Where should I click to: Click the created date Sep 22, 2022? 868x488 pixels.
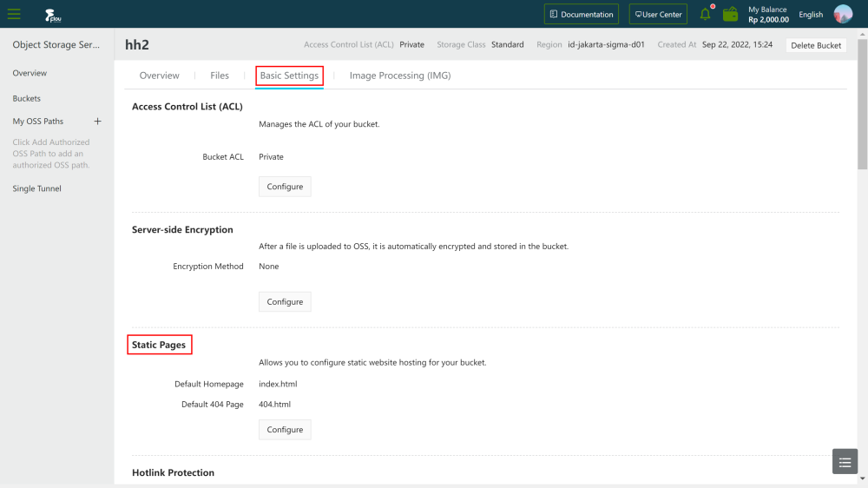(x=737, y=44)
